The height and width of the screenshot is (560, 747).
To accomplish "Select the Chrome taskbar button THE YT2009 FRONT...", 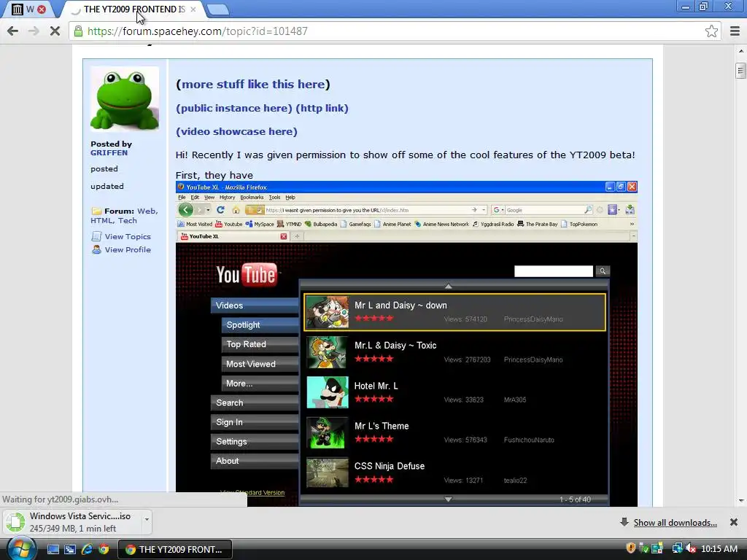I will (174, 550).
